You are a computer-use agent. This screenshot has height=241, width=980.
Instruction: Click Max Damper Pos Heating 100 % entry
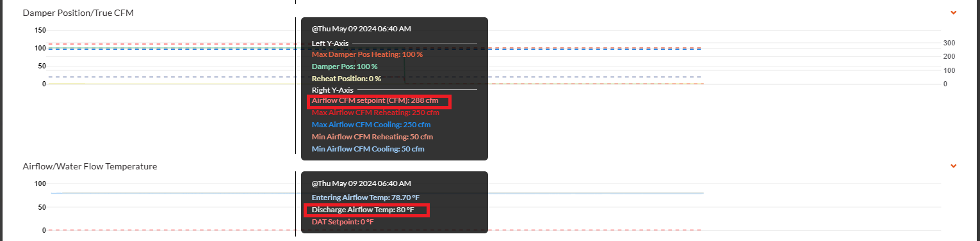pyautogui.click(x=367, y=54)
